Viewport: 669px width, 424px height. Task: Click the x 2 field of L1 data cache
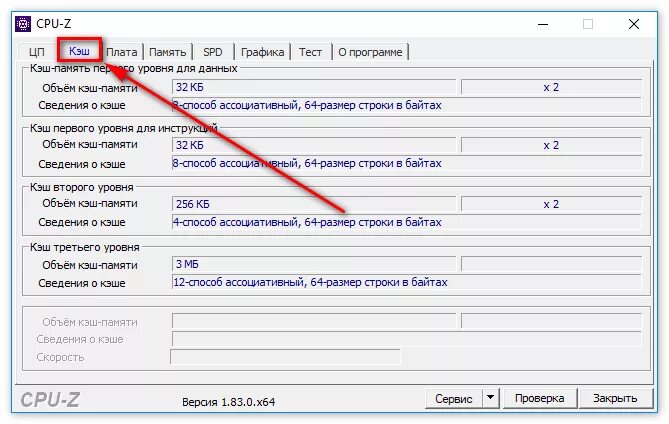pyautogui.click(x=551, y=87)
